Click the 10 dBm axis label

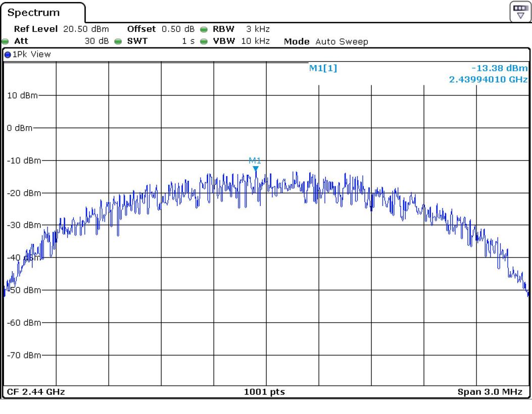(22, 95)
